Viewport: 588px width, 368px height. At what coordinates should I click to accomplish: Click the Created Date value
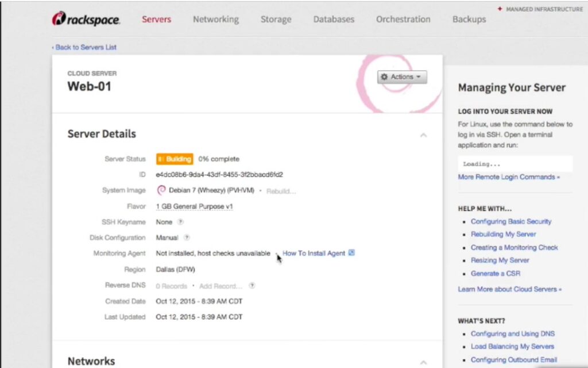pyautogui.click(x=199, y=301)
